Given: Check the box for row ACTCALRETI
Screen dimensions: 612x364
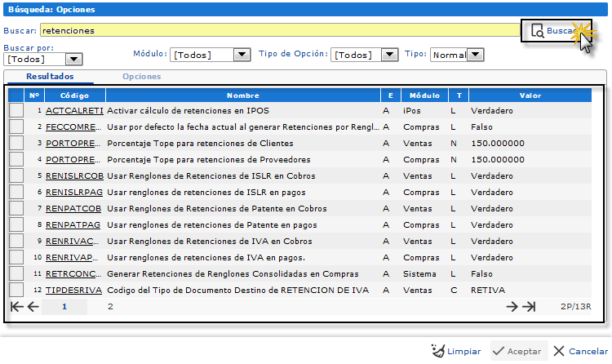Looking at the screenshot, I should (16, 110).
